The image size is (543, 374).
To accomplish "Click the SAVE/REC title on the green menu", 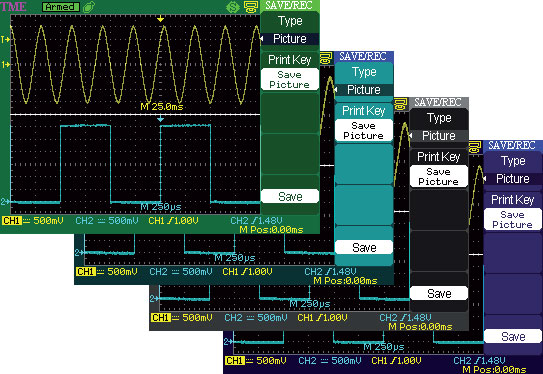I will [289, 6].
